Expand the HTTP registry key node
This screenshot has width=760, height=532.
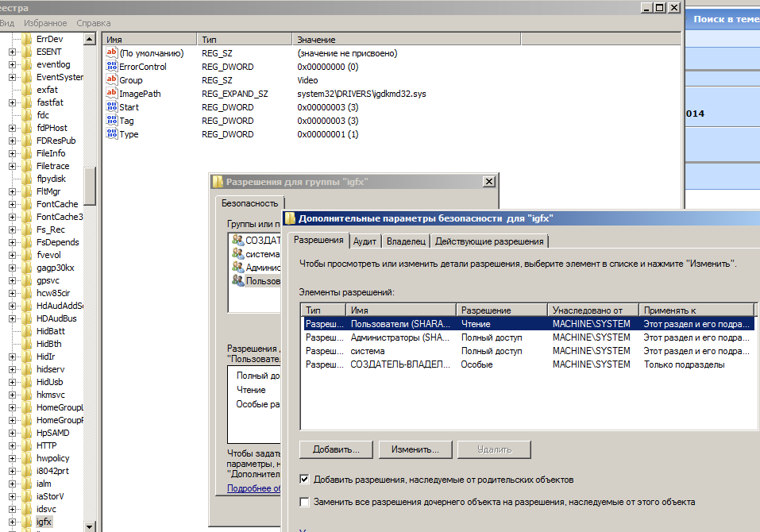click(13, 445)
